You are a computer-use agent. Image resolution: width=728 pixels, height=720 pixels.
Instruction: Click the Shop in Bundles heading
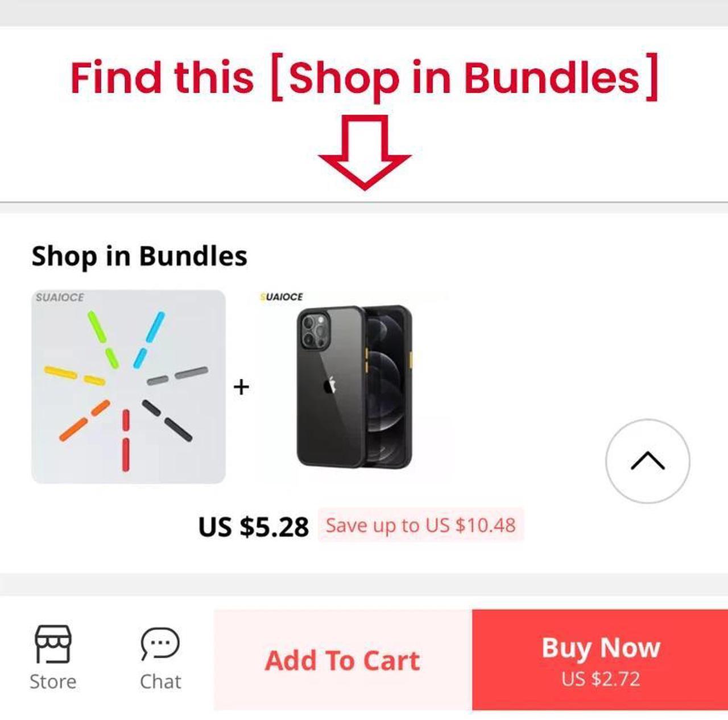click(x=139, y=256)
